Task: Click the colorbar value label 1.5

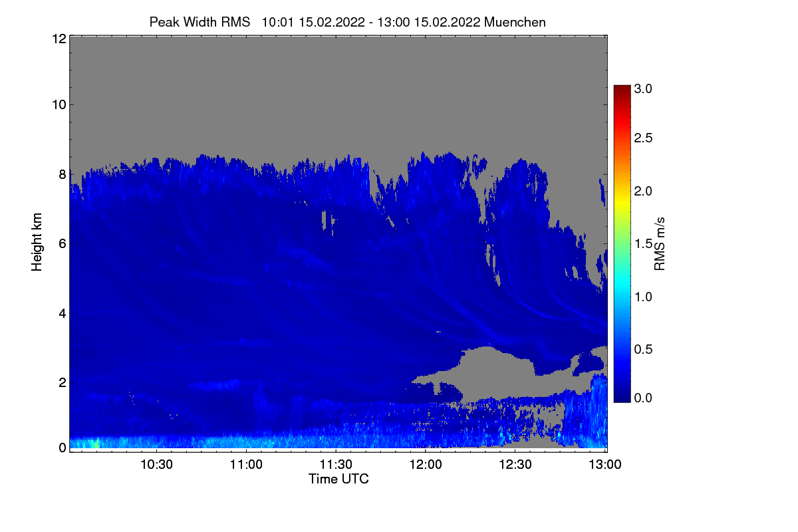Action: click(643, 245)
